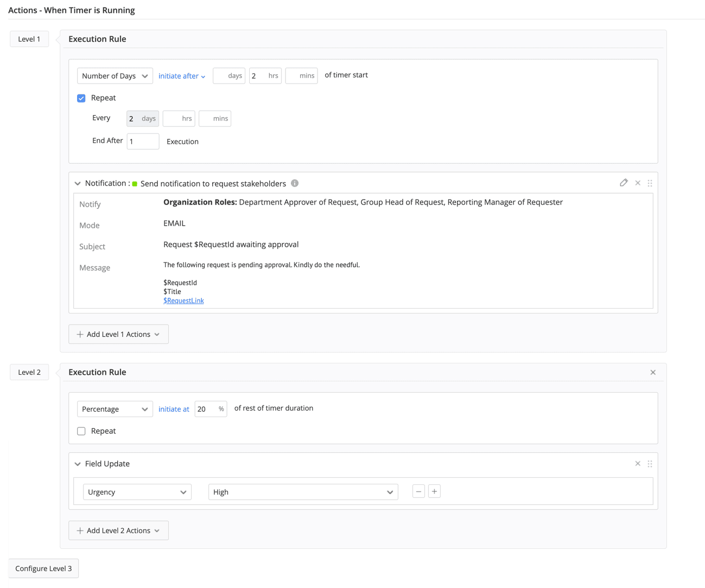Image resolution: width=705 pixels, height=588 pixels.
Task: Delete the Field Update action via X icon
Action: click(638, 463)
